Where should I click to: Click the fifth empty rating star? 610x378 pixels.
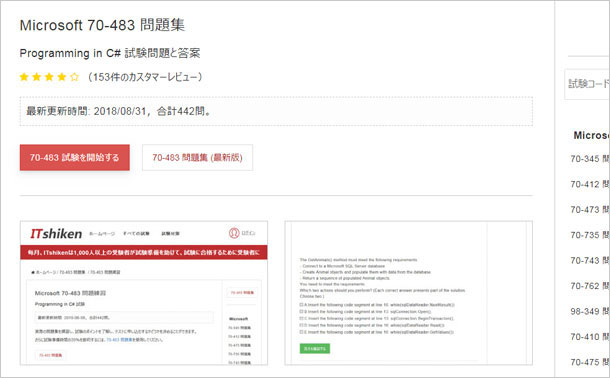(74, 77)
